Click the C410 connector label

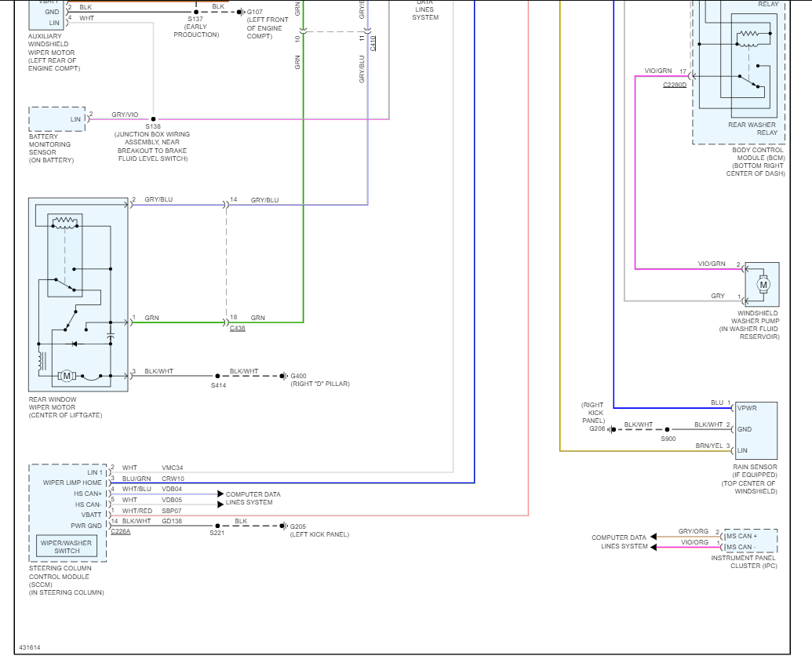click(x=373, y=43)
